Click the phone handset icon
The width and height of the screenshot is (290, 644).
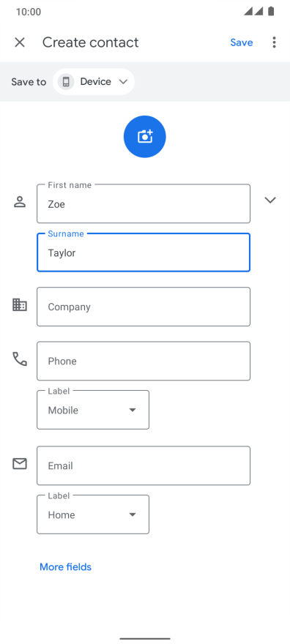(x=20, y=359)
